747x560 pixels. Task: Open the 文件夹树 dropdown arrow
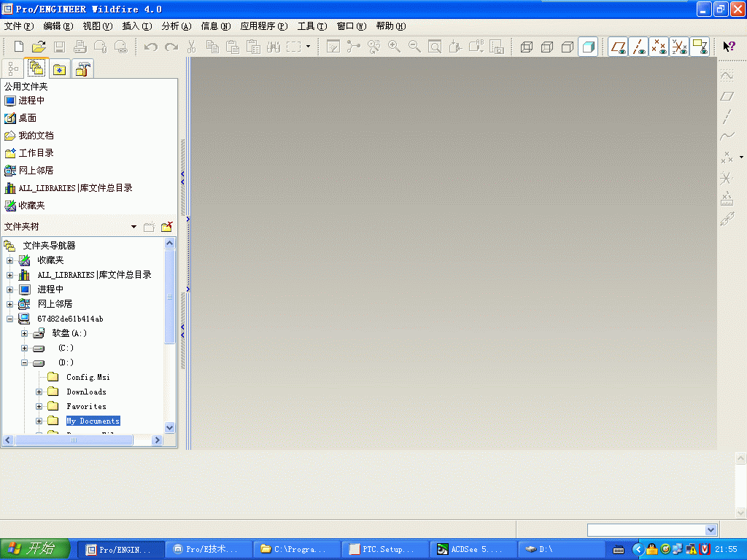(134, 227)
